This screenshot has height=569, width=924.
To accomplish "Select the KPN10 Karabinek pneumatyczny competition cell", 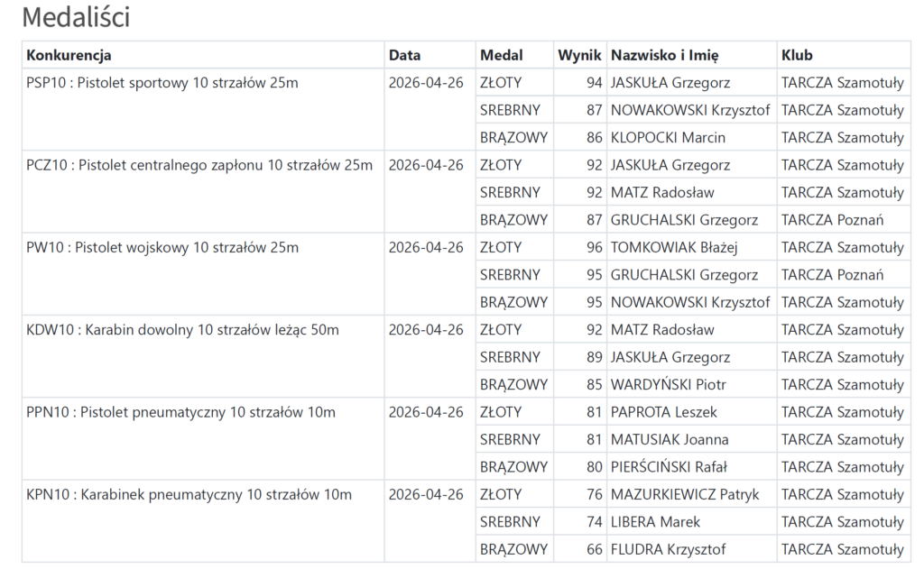I will [x=189, y=494].
